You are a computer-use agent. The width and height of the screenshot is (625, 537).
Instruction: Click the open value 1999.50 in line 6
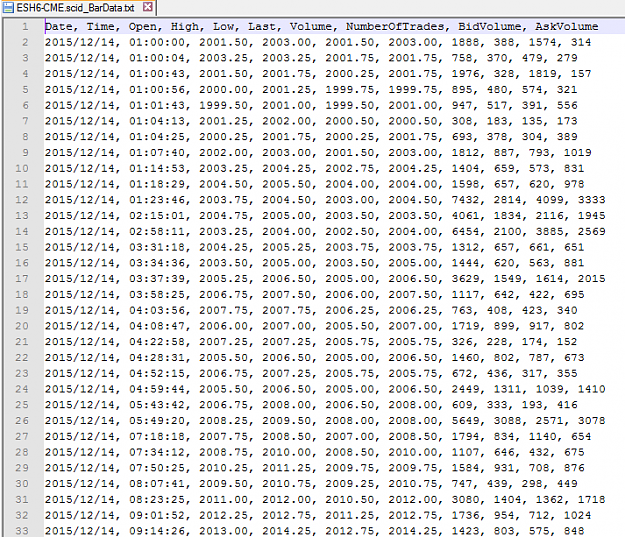click(x=223, y=105)
